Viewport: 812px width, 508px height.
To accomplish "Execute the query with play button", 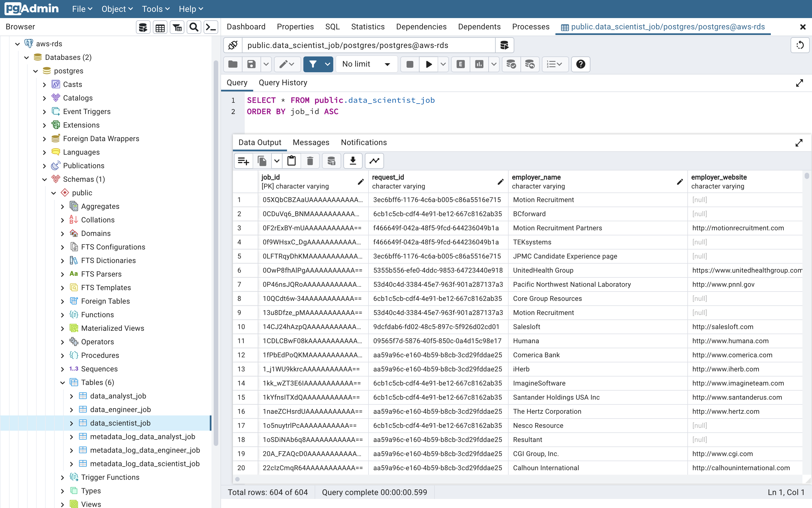I will click(429, 64).
